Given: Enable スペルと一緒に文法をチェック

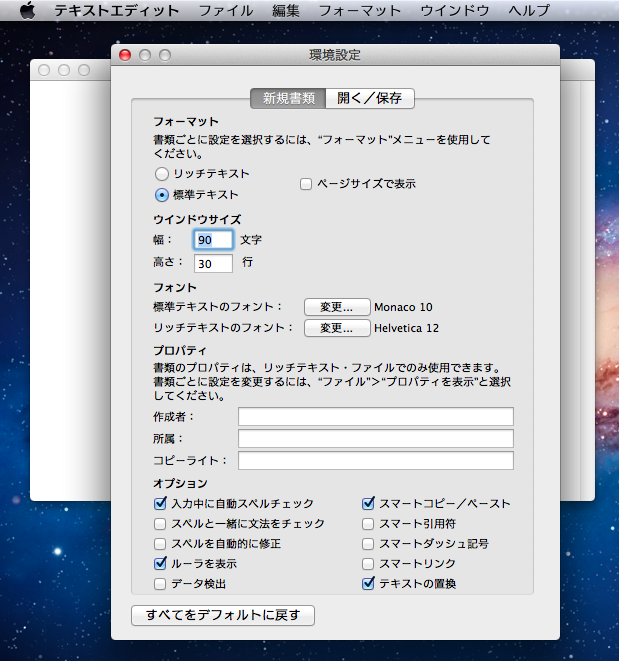Looking at the screenshot, I should (160, 524).
